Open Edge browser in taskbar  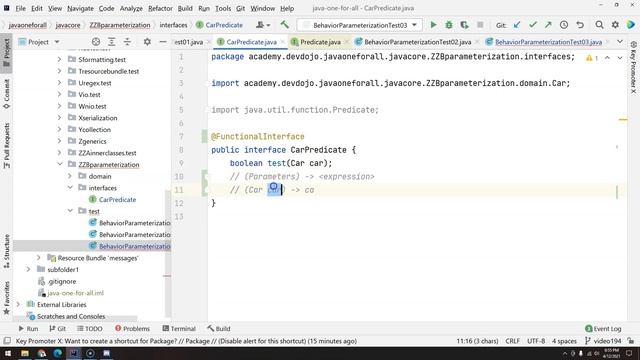[x=58, y=353]
